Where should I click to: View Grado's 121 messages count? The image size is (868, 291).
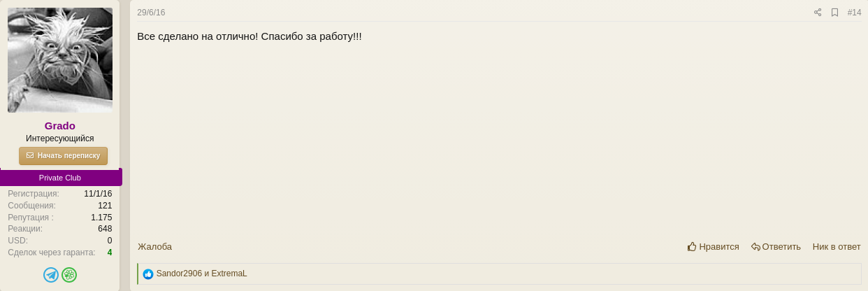pos(105,206)
